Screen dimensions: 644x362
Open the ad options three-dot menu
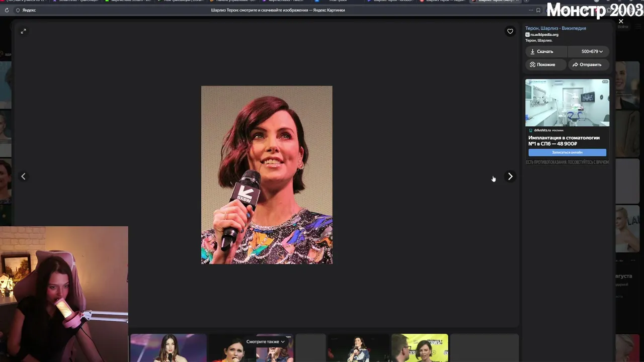click(x=605, y=81)
